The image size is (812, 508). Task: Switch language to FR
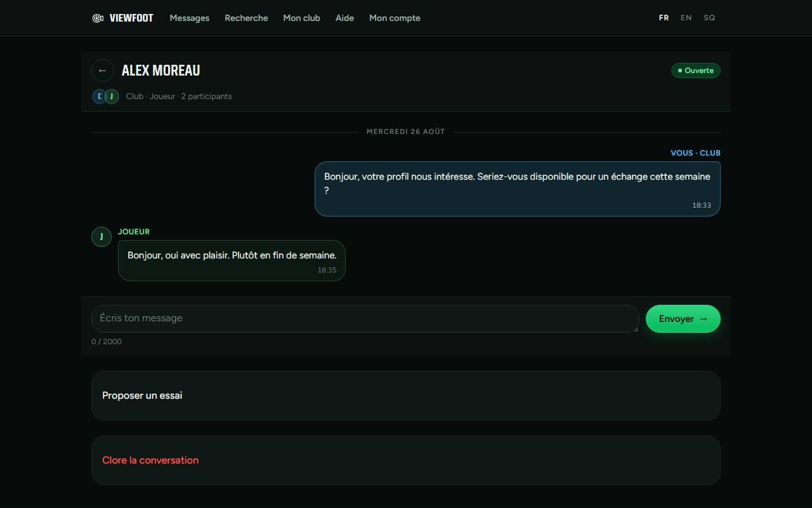tap(664, 18)
